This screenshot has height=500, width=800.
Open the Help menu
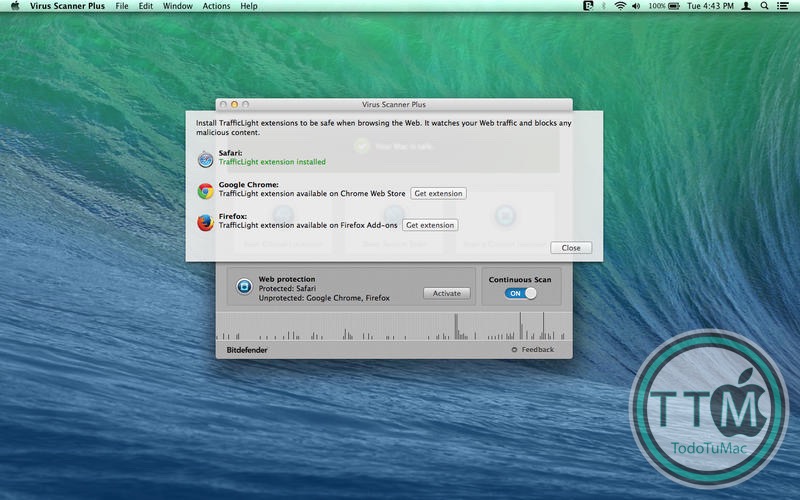(x=249, y=6)
